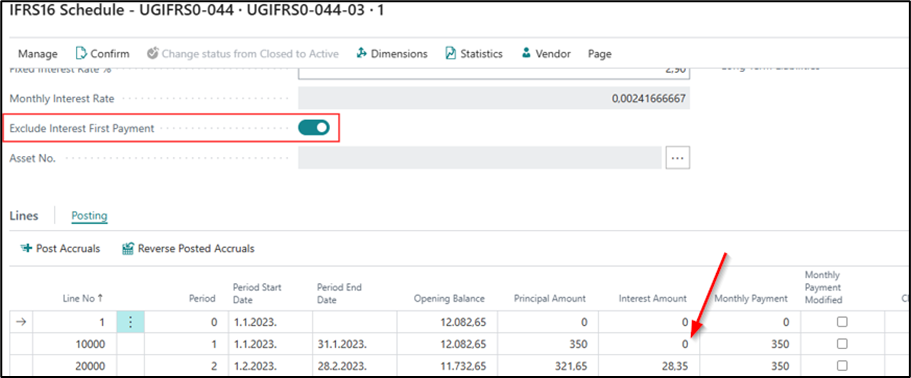Screen dimensions: 911x378
Task: Select Line No cell 10000
Action: 74,344
